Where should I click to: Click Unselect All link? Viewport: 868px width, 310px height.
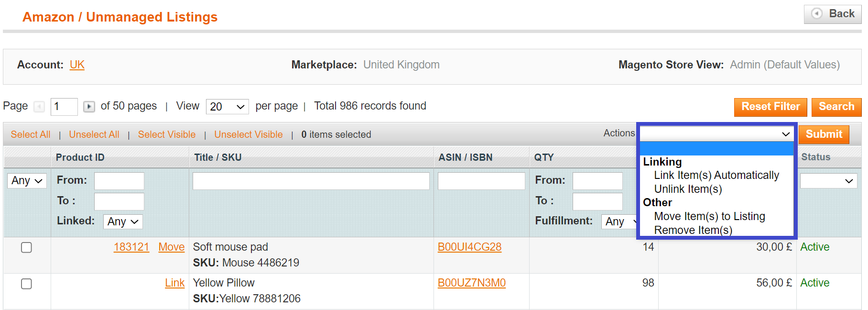(x=94, y=134)
